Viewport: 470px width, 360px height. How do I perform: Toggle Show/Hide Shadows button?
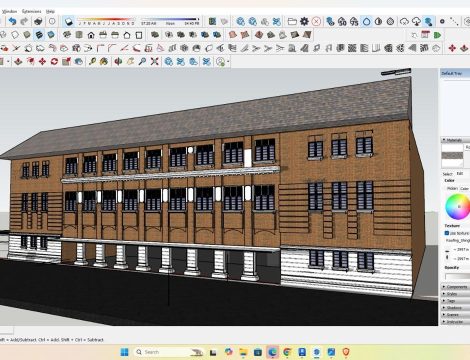(68, 22)
